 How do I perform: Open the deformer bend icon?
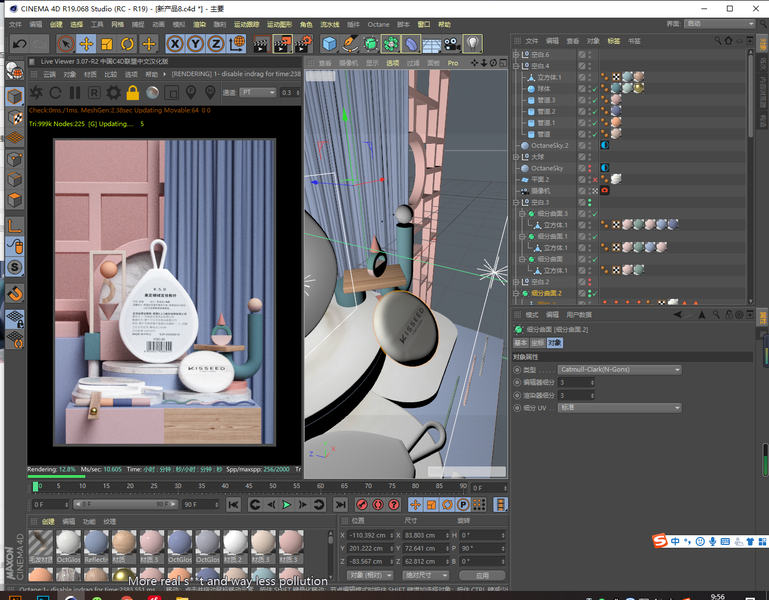pyautogui.click(x=411, y=44)
